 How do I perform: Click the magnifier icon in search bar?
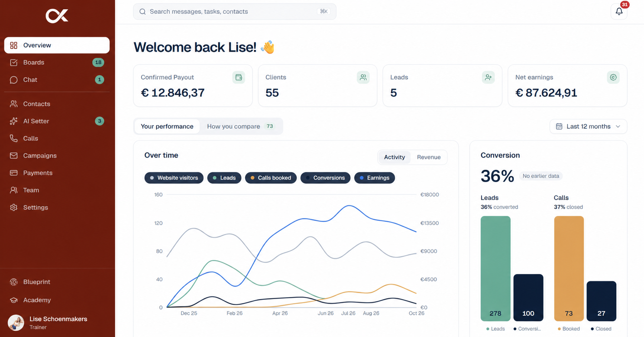click(x=142, y=12)
